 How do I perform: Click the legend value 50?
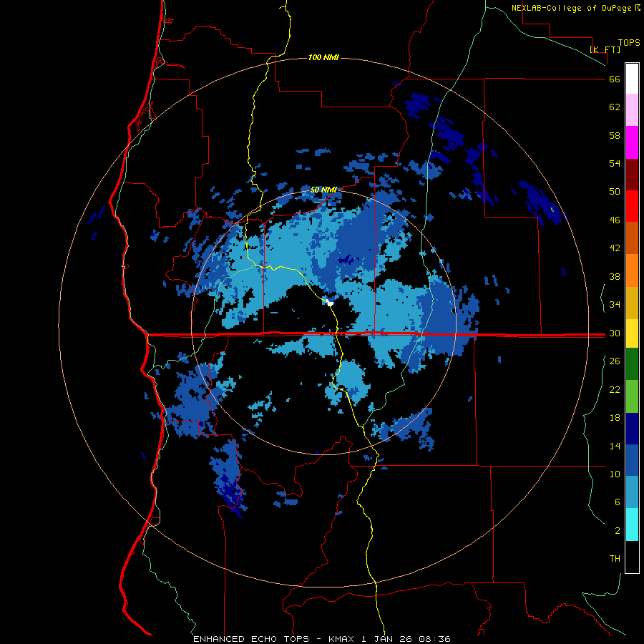click(x=615, y=192)
